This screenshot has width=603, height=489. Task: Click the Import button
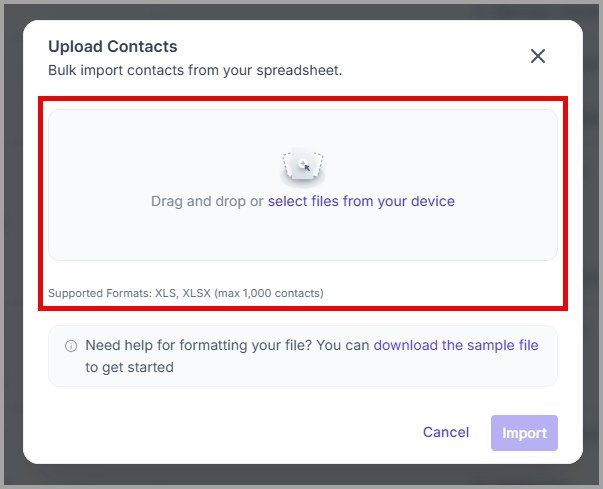(524, 433)
